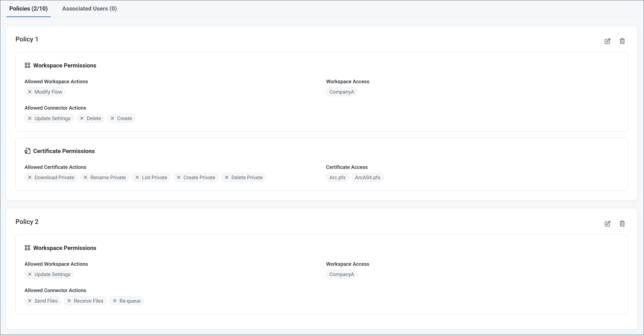Click the Arc.pfx certificate chip
This screenshot has width=644, height=335.
point(337,177)
